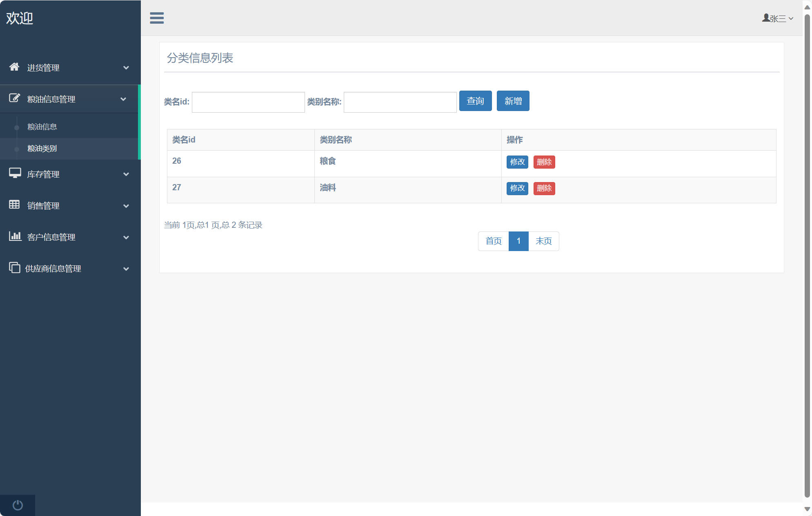Click the hamburger menu icon
Screen dimensions: 812x516
[157, 18]
